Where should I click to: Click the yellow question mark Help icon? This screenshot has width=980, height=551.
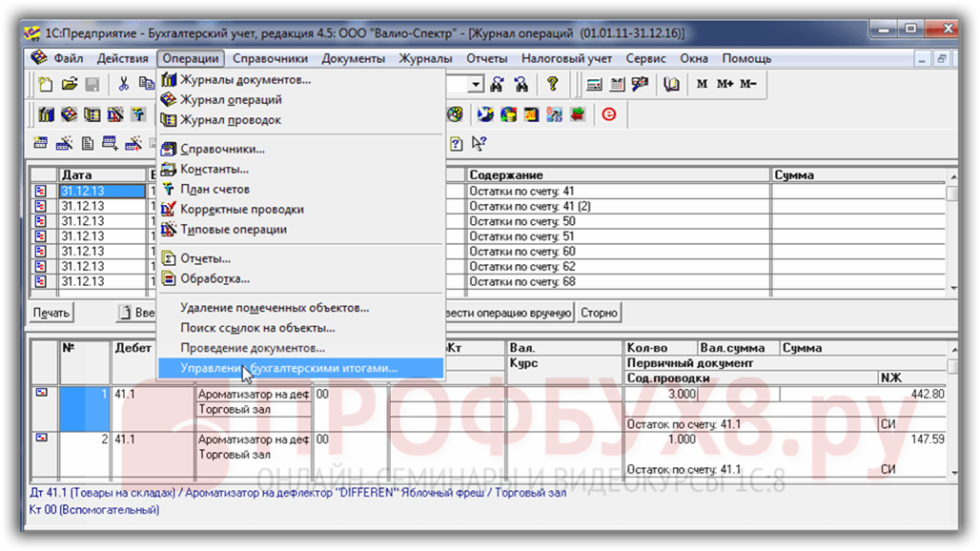point(553,84)
